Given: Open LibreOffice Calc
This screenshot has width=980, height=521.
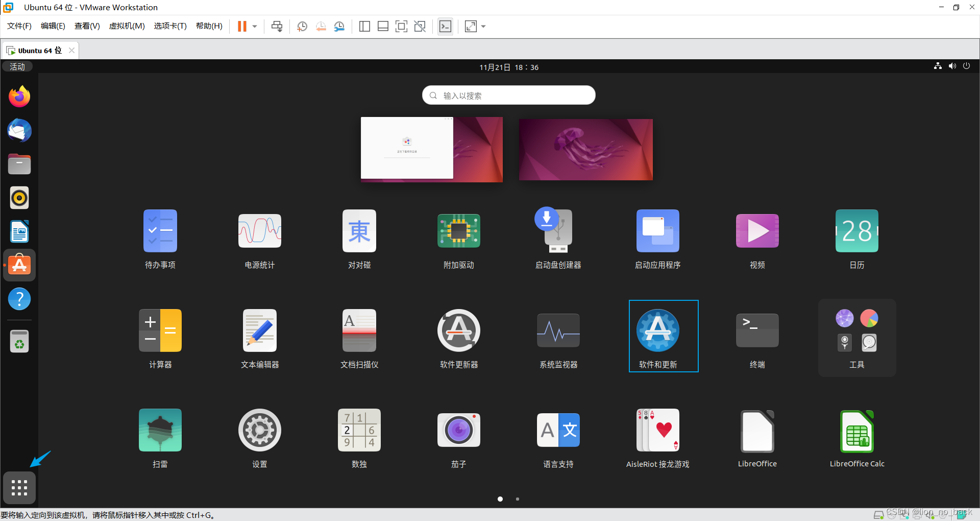Looking at the screenshot, I should [856, 430].
